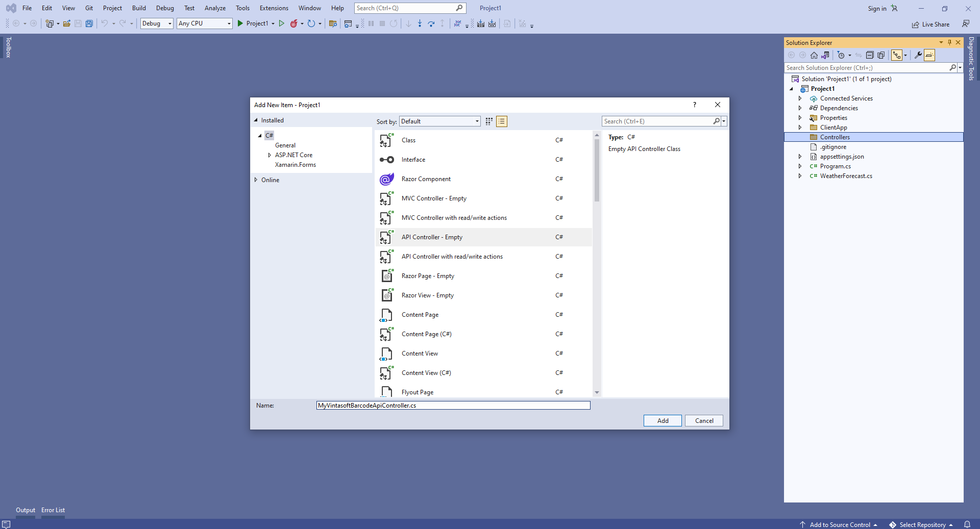980x529 pixels.
Task: Click Collapse All in Solution Explorer toolbar
Action: [x=870, y=55]
